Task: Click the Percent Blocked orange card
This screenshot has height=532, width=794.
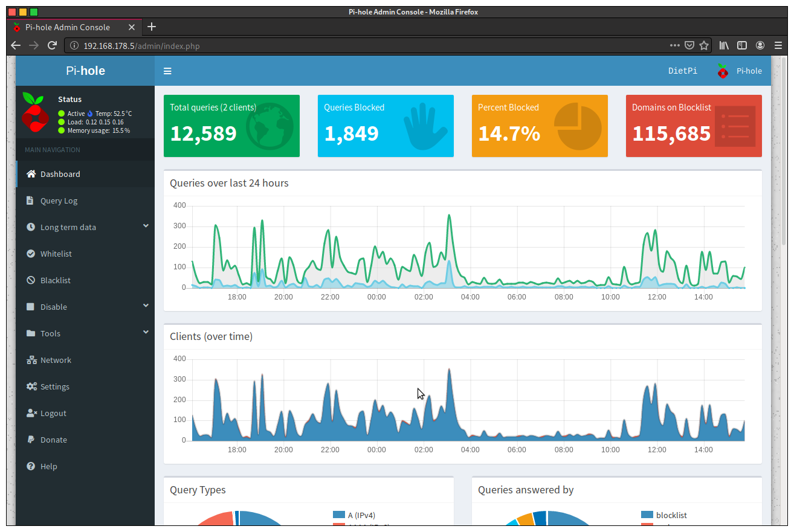Action: (540, 126)
